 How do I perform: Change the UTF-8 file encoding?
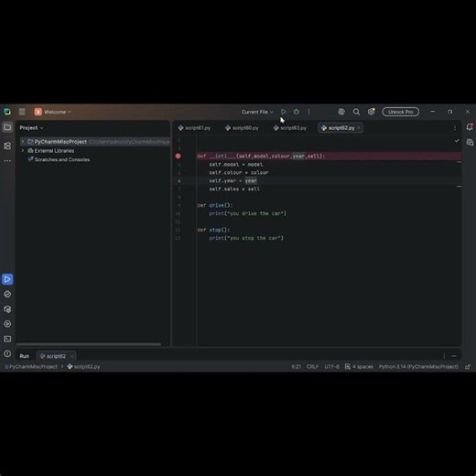pyautogui.click(x=331, y=367)
